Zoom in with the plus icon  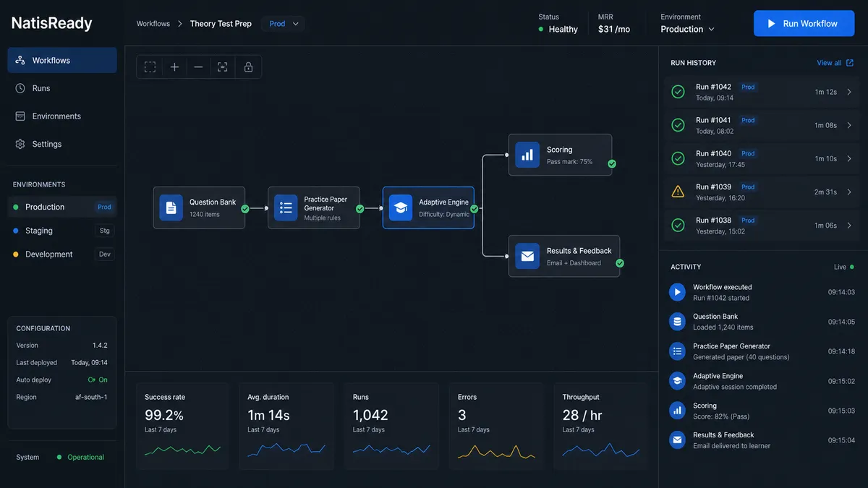coord(174,67)
